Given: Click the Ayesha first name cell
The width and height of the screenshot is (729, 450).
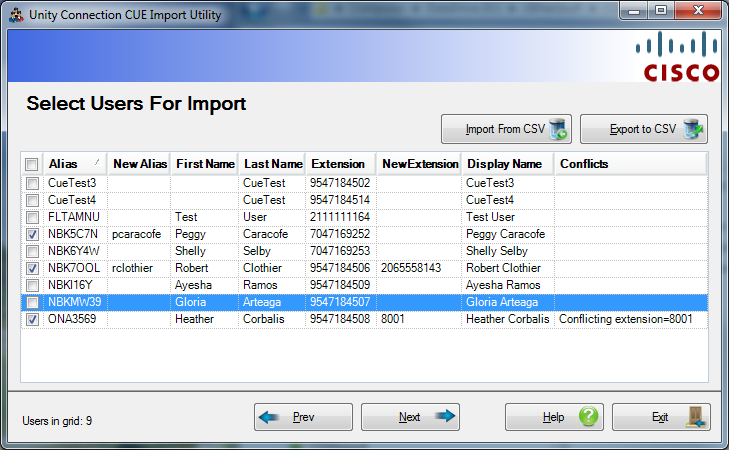Looking at the screenshot, I should [x=205, y=285].
